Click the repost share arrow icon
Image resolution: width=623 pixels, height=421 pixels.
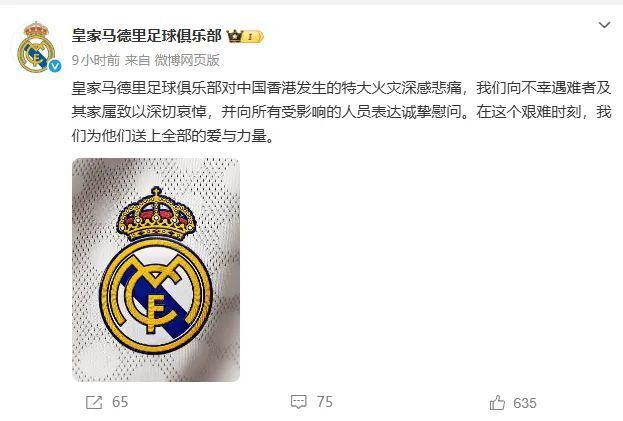(x=94, y=402)
